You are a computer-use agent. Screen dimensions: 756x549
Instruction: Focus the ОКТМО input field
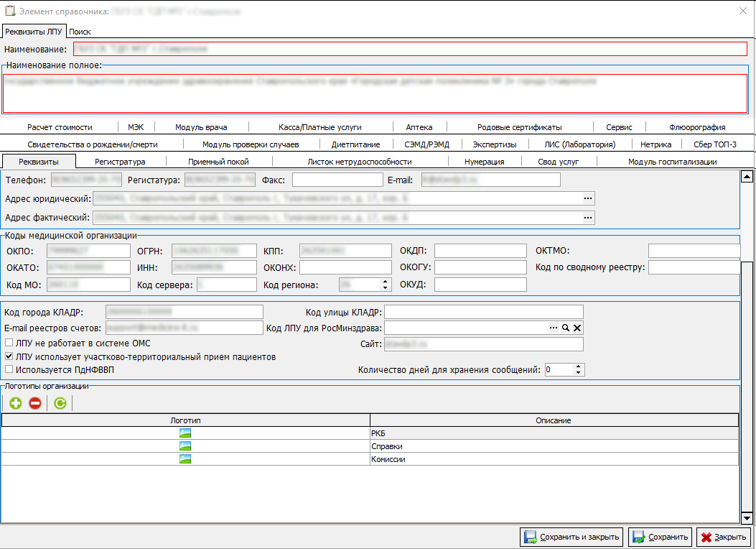point(694,251)
